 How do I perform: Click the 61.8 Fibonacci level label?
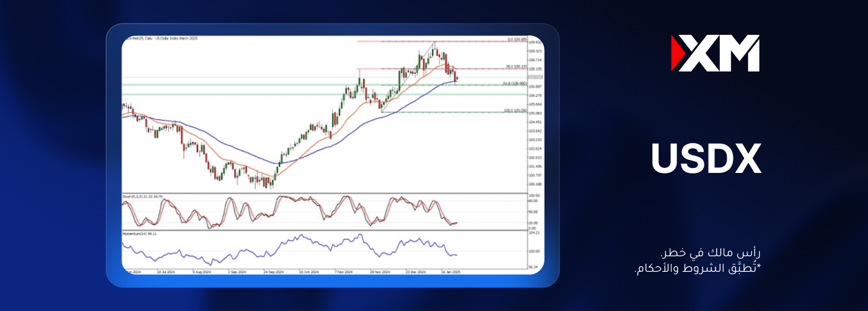click(515, 83)
